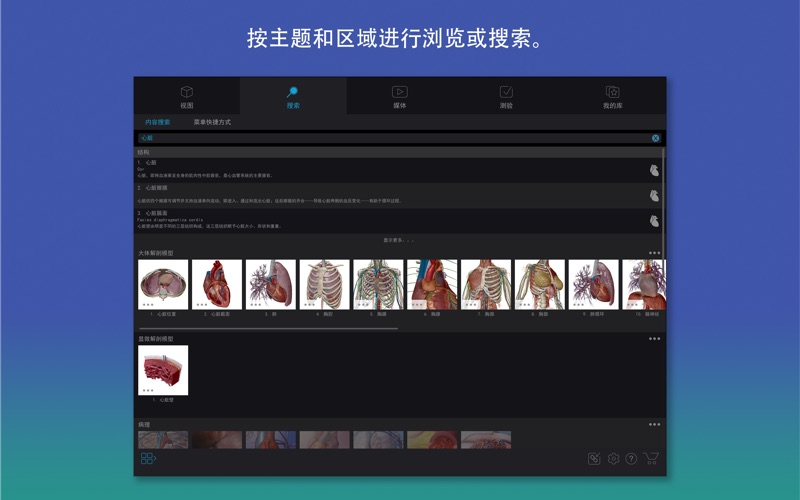Open thumbnail 7 showing the chest with muscles

tap(486, 284)
